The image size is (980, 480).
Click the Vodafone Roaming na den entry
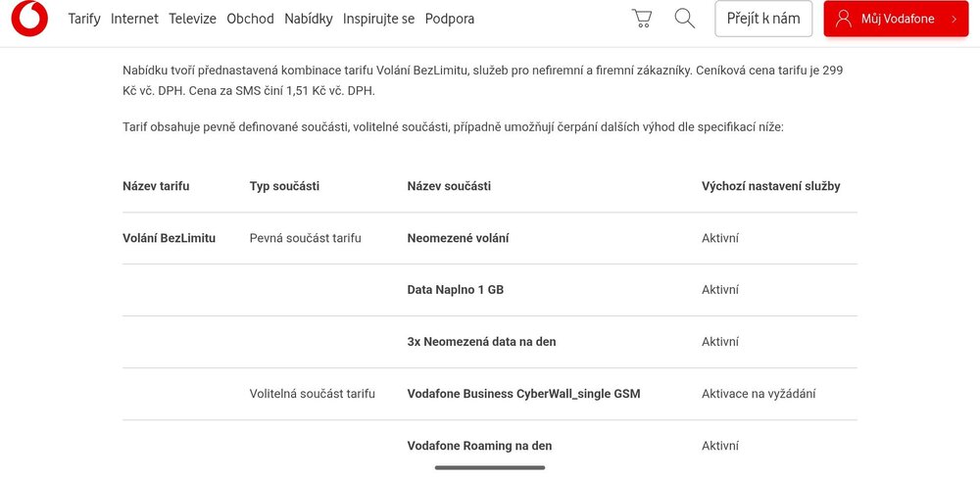click(x=479, y=446)
